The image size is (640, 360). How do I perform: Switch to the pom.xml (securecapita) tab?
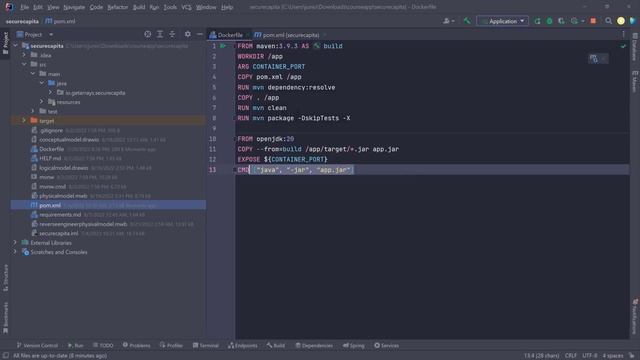click(x=290, y=35)
